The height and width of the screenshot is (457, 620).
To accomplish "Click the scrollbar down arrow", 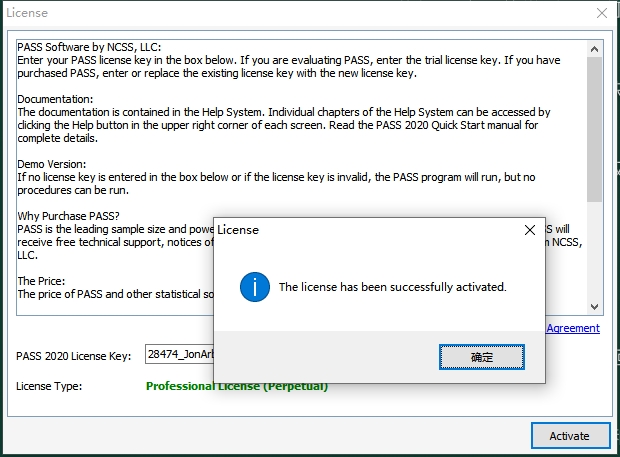I will click(x=594, y=306).
